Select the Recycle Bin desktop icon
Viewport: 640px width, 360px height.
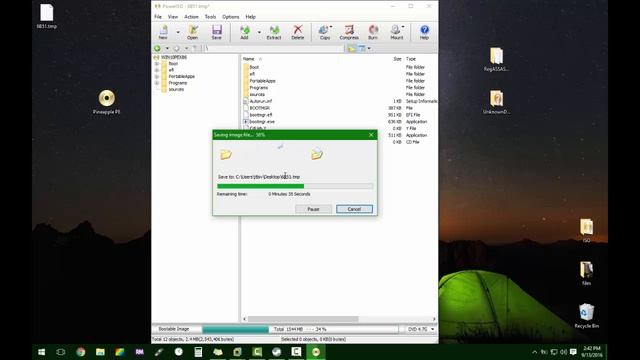click(587, 316)
